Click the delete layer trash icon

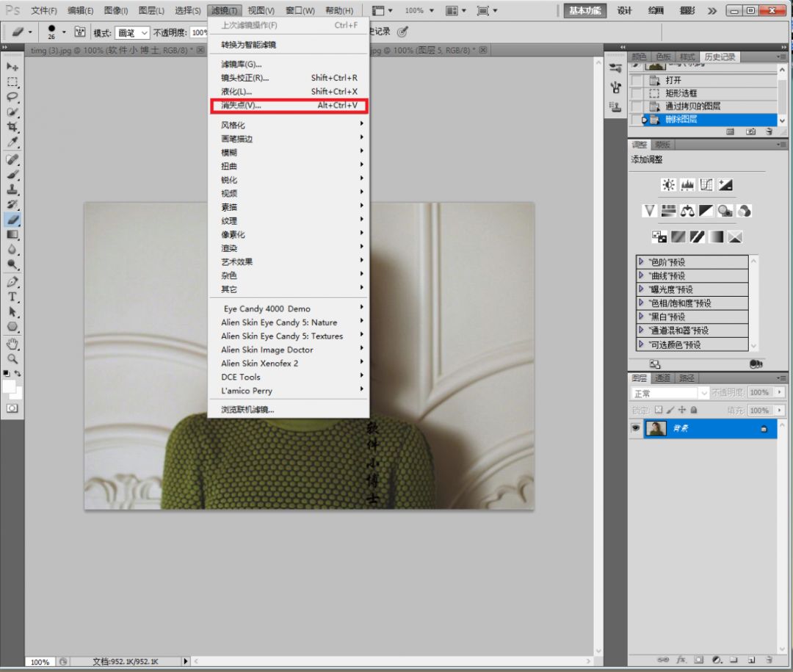[770, 660]
